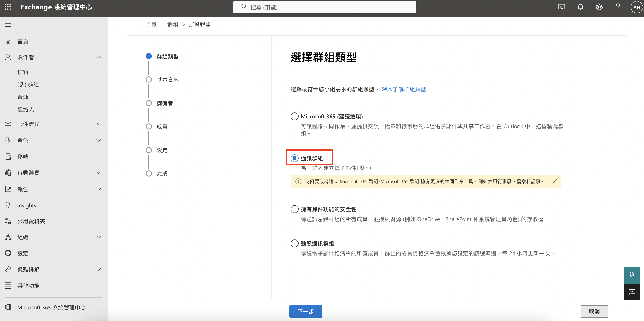Click the Insights lightbulb icon
The width and height of the screenshot is (644, 321).
tap(8, 205)
